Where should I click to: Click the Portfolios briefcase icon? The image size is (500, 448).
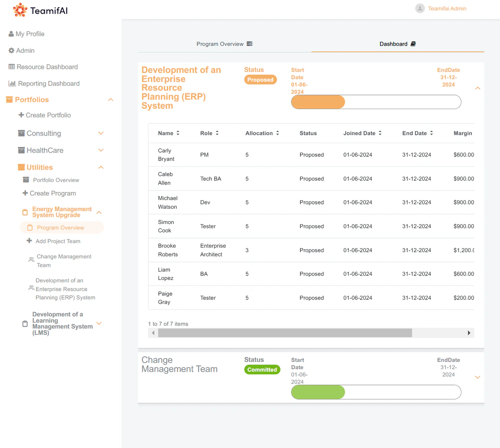point(10,100)
